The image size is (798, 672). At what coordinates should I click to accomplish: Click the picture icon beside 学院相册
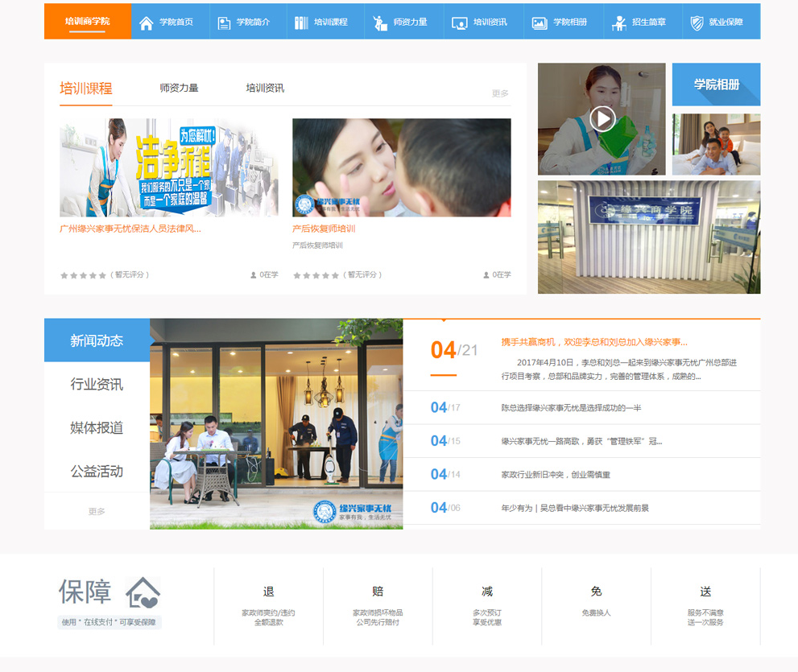(540, 23)
